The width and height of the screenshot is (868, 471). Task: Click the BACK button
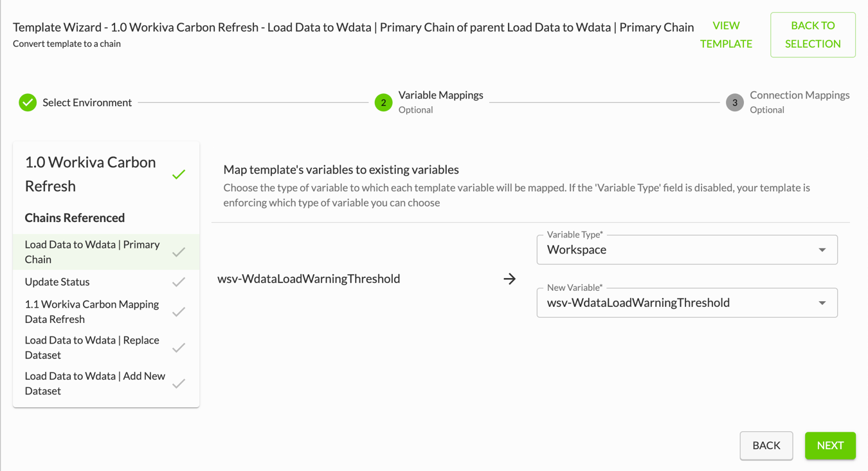[766, 445]
